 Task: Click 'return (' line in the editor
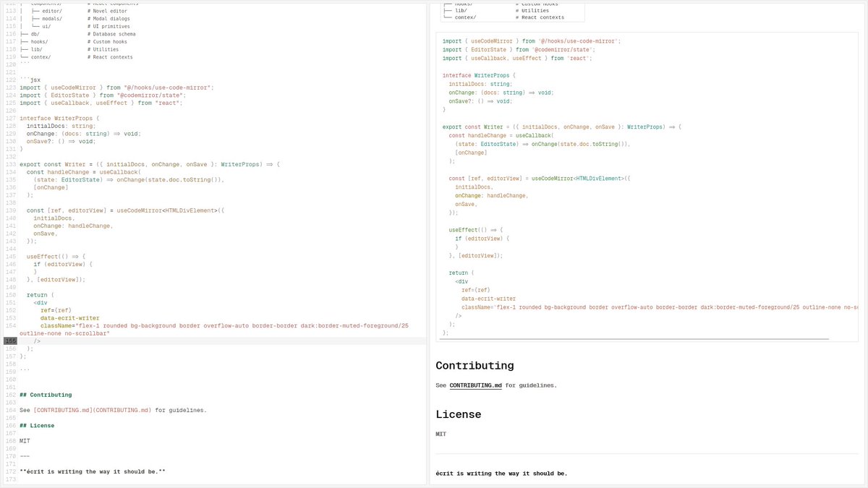pos(41,295)
